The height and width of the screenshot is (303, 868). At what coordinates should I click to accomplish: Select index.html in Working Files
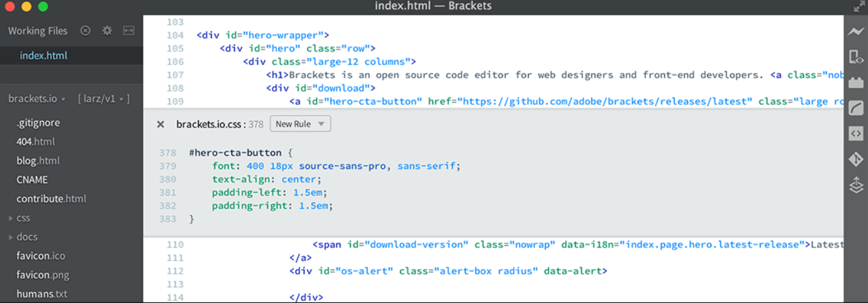(x=44, y=56)
